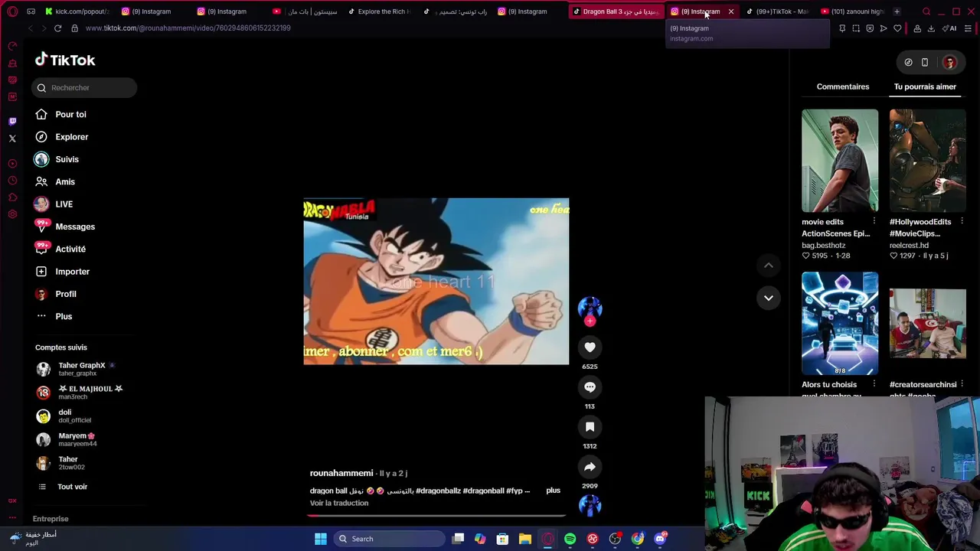Click Voir la traduction link
The height and width of the screenshot is (551, 980).
pos(339,504)
